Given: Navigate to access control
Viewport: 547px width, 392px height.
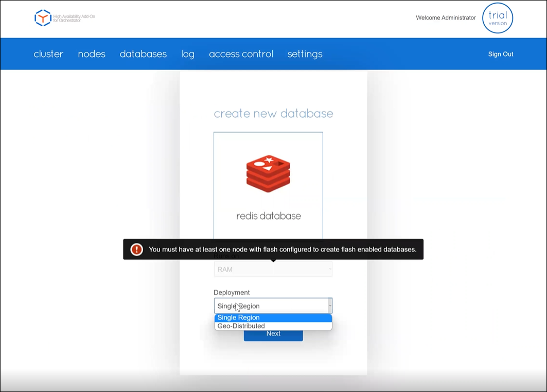Looking at the screenshot, I should (x=241, y=54).
